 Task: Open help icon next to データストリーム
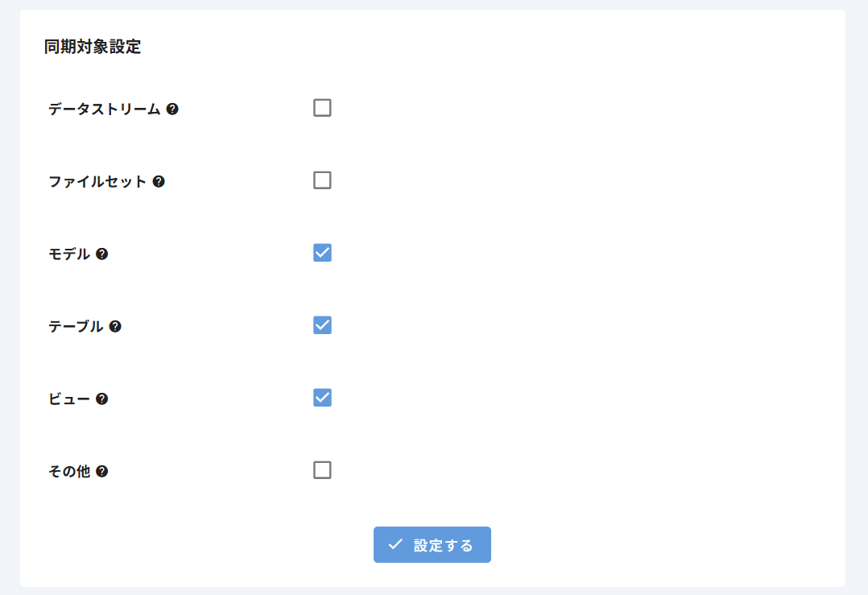coord(172,109)
